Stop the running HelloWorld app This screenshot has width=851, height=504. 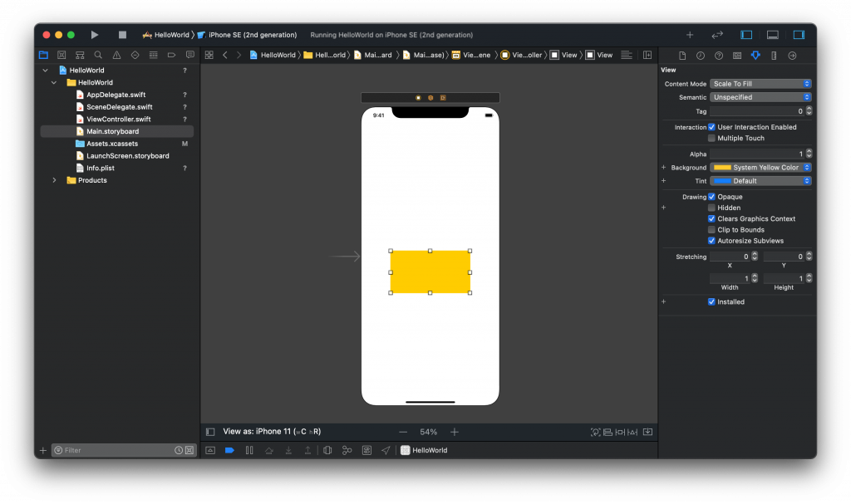[x=122, y=35]
